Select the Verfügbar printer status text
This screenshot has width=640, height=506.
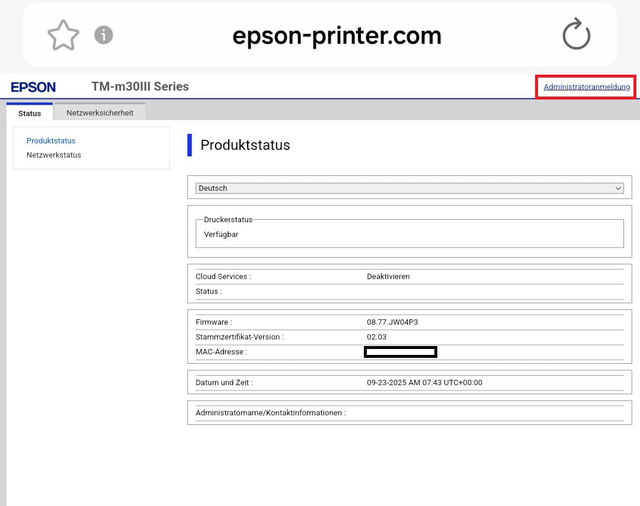[221, 234]
